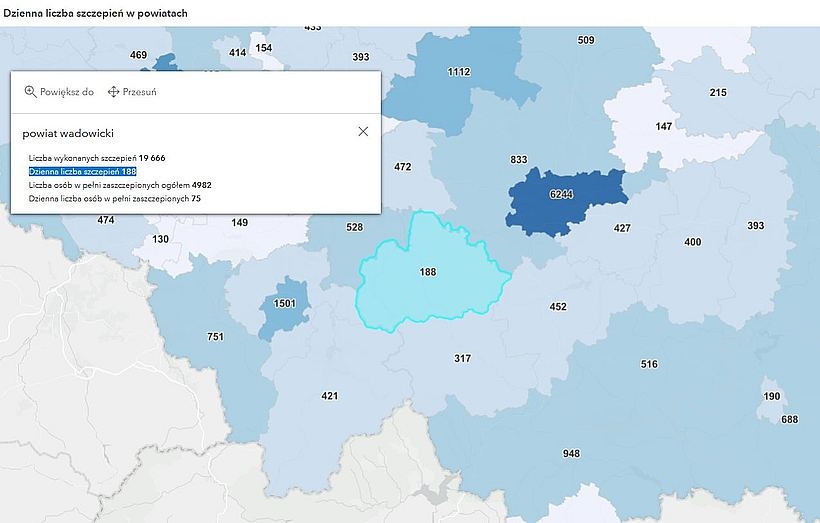Click the county labeled 215
The image size is (820, 523).
tap(718, 93)
